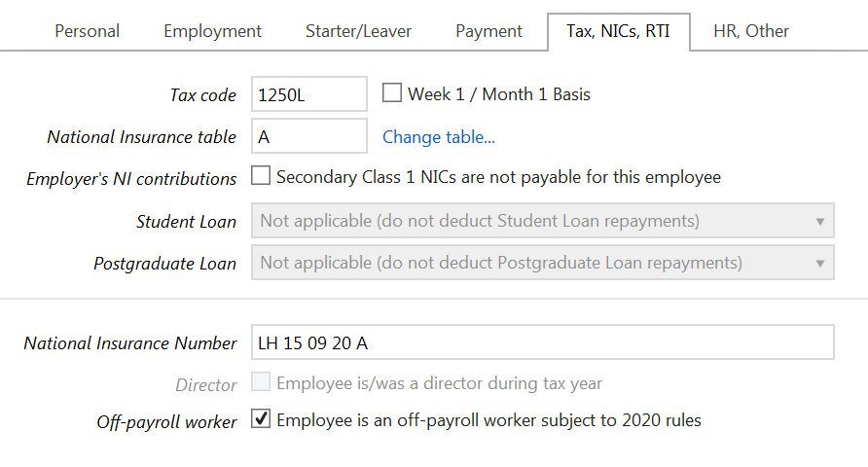
Task: Toggle the Director checkbox
Action: tap(261, 383)
